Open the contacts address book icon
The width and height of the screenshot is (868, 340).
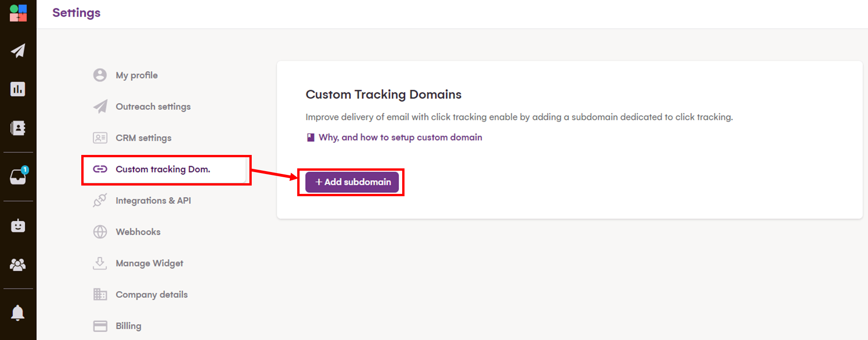(18, 128)
